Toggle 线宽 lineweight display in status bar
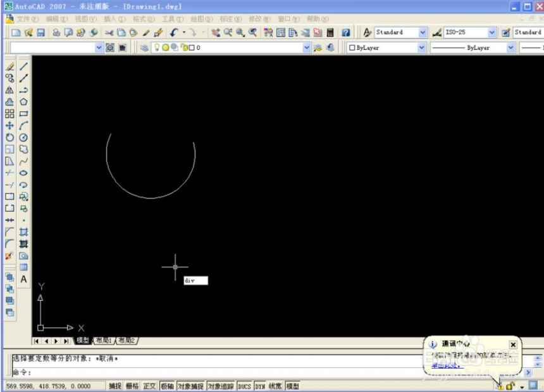The width and height of the screenshot is (544, 392). [275, 386]
